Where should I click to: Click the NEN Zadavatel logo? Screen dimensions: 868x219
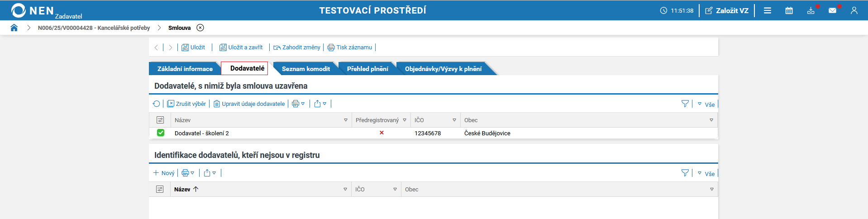click(47, 11)
